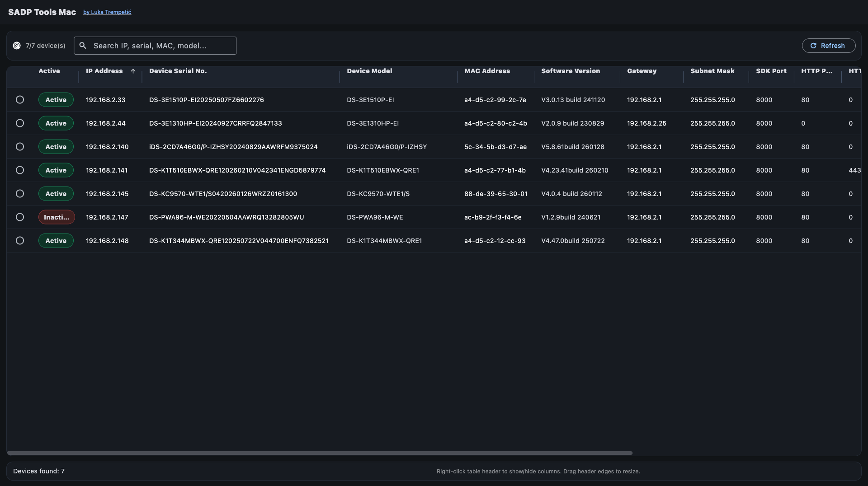Viewport: 868px width, 486px height.
Task: Sort by the Gateway column header
Action: tap(642, 71)
